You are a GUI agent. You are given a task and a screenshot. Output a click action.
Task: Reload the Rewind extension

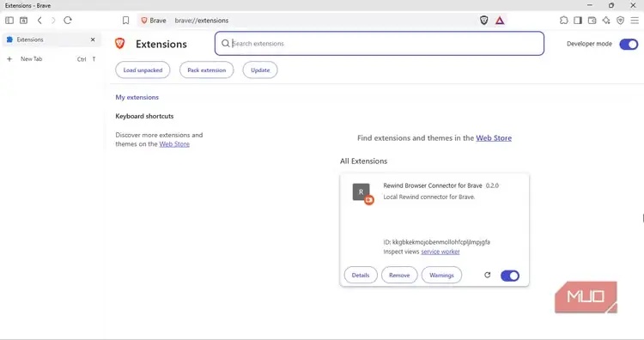tap(487, 275)
